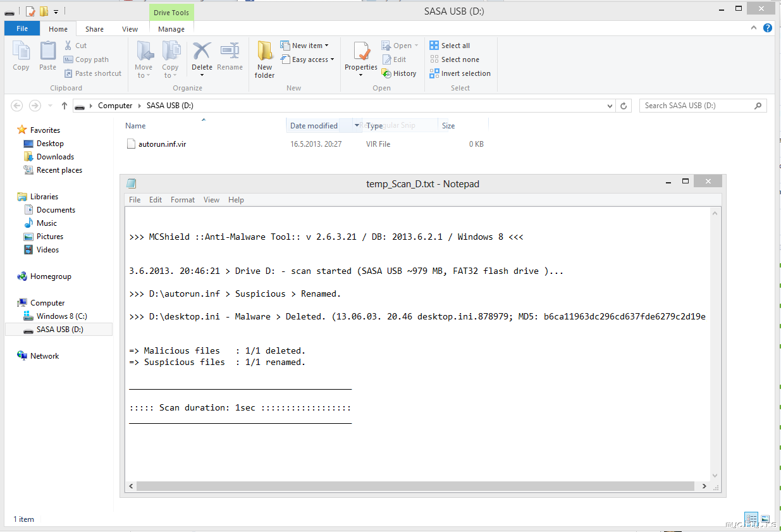781x532 pixels.
Task: Sort files by the Size column
Action: tap(448, 126)
